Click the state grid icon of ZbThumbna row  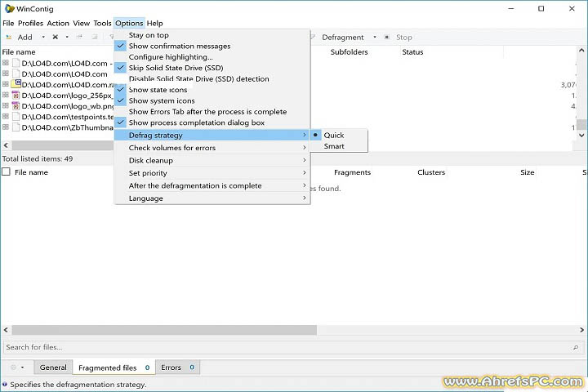(5, 127)
